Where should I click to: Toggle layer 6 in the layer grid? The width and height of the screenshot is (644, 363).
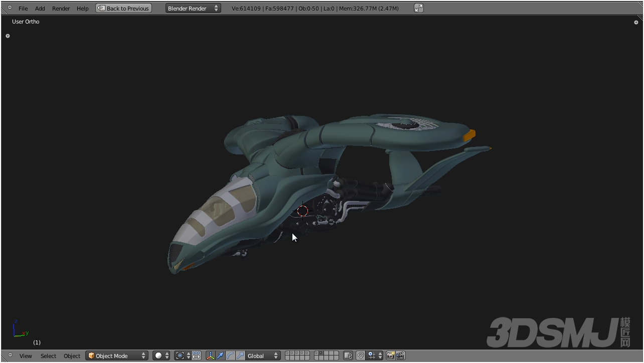coord(287,358)
